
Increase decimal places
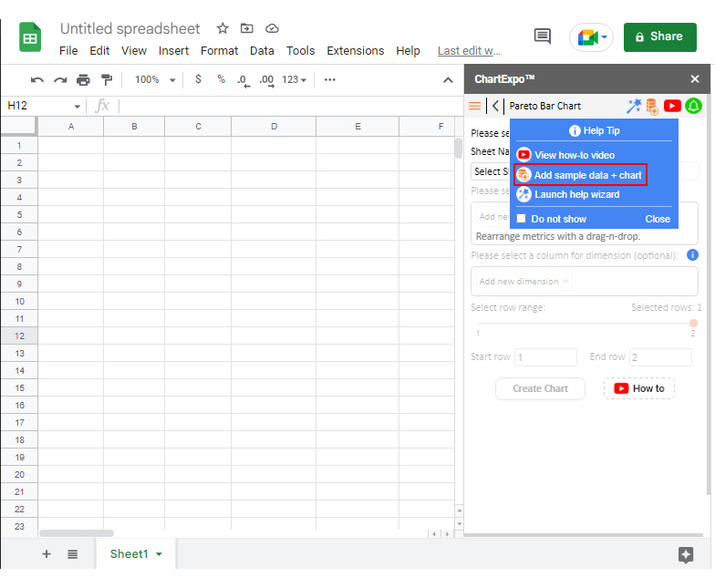pos(266,80)
